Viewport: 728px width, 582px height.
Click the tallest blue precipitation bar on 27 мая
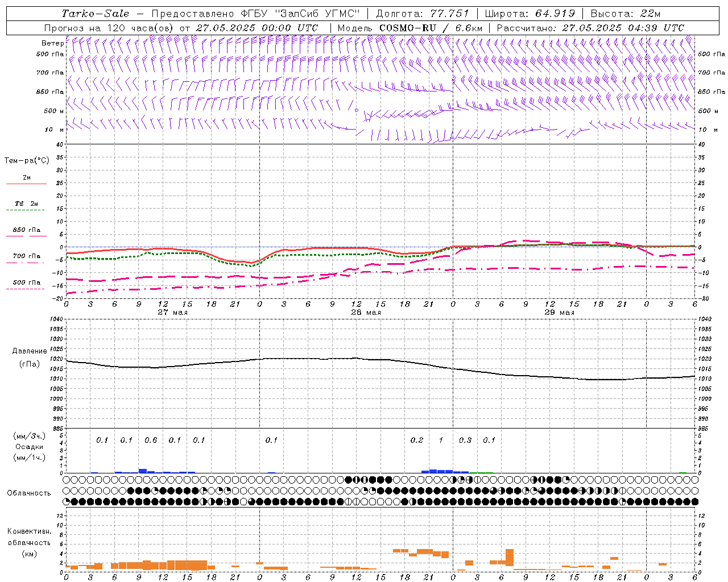tap(143, 471)
